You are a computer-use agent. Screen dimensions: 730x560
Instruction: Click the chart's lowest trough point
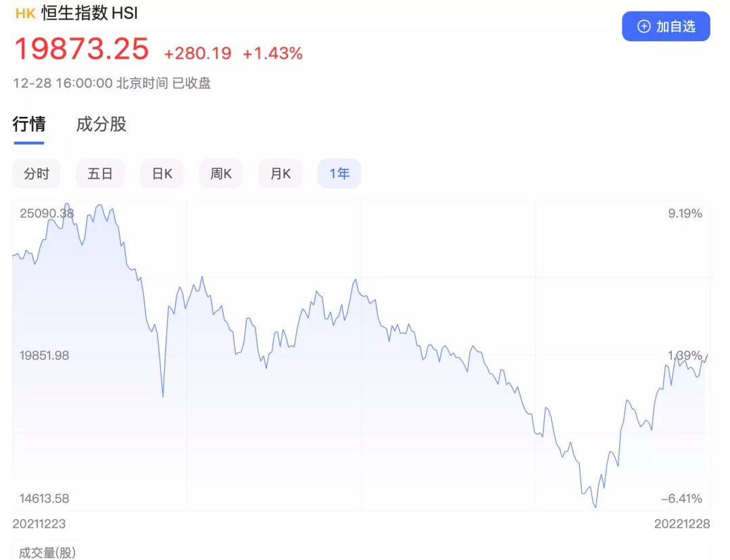(x=595, y=507)
